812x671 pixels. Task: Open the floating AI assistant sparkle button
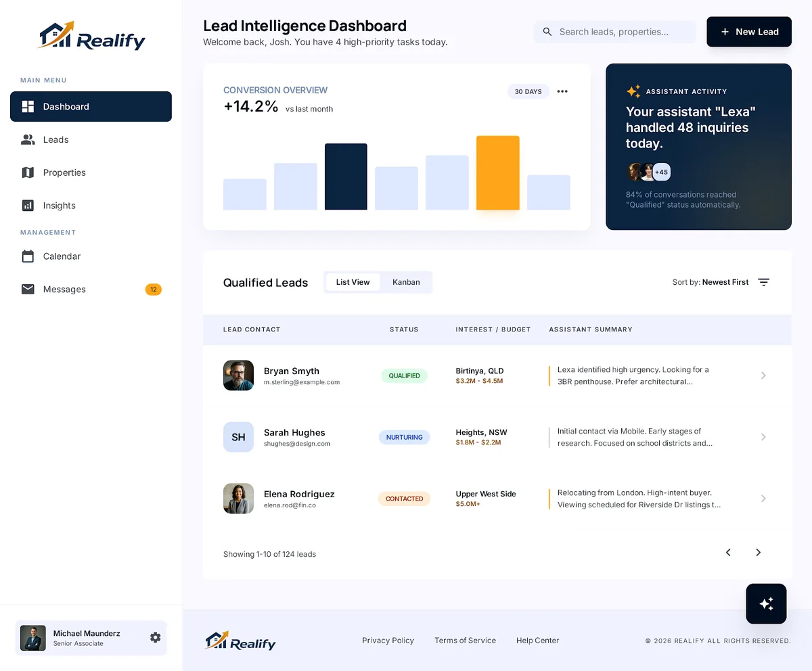coord(766,603)
